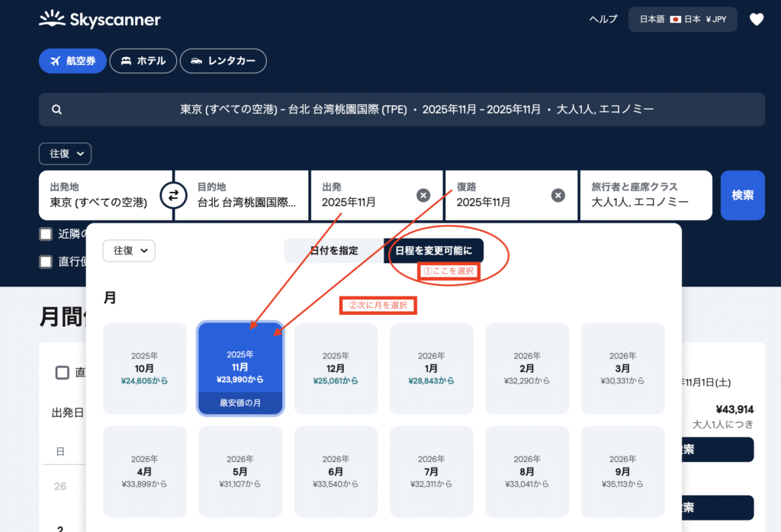Image resolution: width=781 pixels, height=532 pixels.
Task: Select the 航空券 flights tab
Action: tap(72, 61)
